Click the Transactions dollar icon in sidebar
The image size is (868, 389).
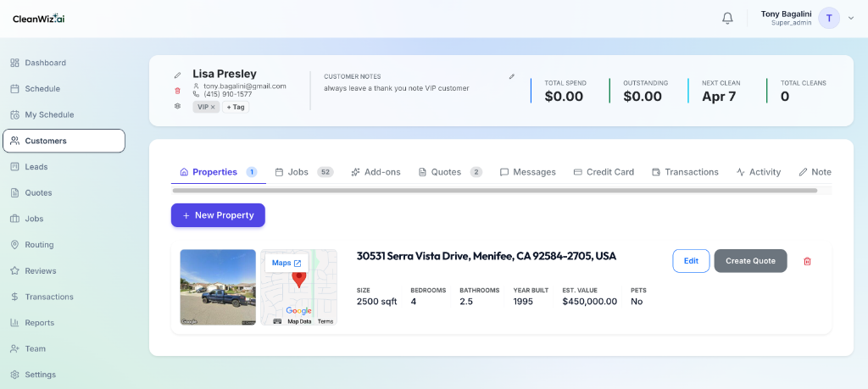pyautogui.click(x=15, y=297)
